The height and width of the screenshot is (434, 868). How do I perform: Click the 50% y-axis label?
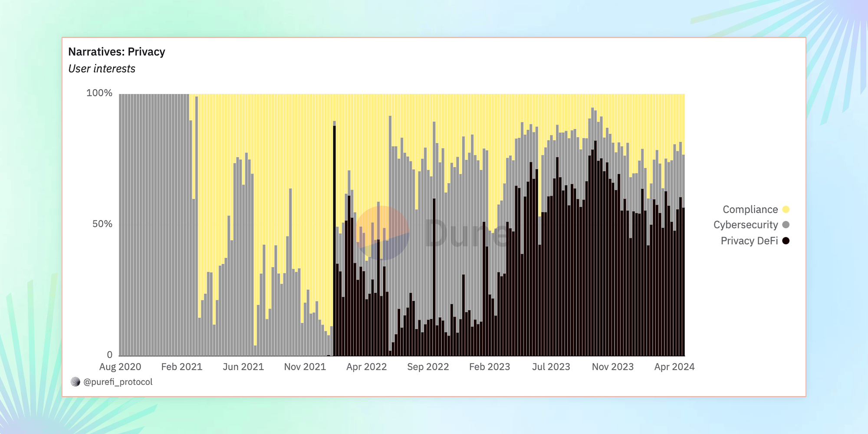pos(102,224)
